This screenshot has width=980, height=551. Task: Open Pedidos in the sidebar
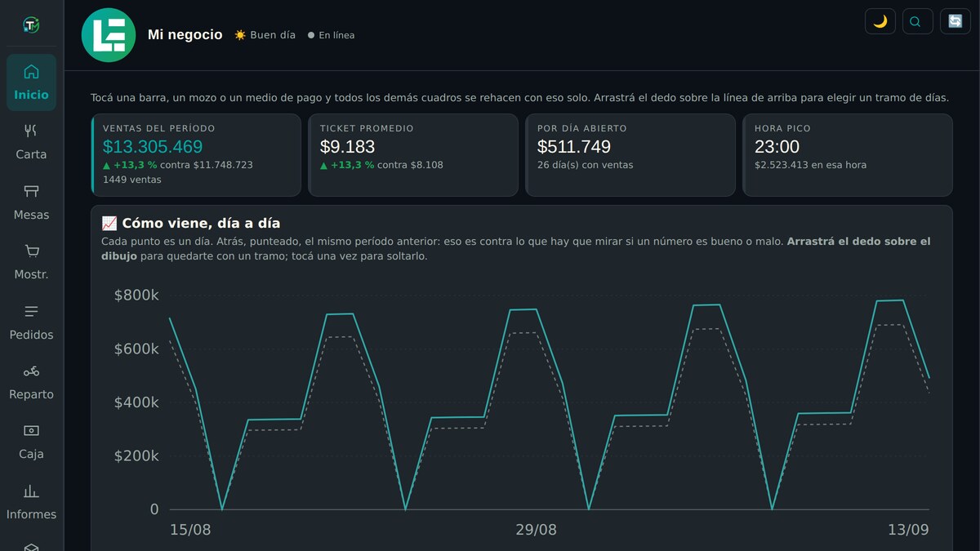pos(31,322)
